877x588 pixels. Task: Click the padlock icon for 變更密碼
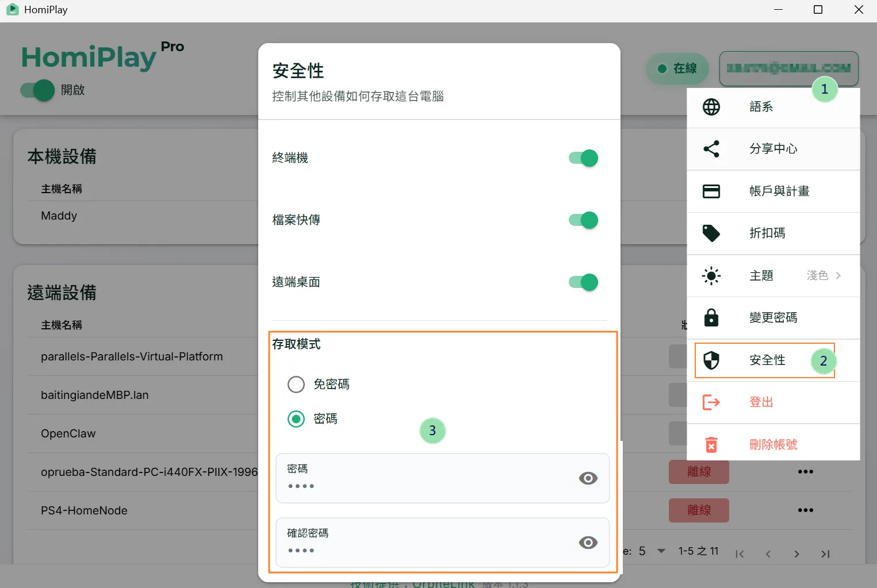pyautogui.click(x=711, y=317)
